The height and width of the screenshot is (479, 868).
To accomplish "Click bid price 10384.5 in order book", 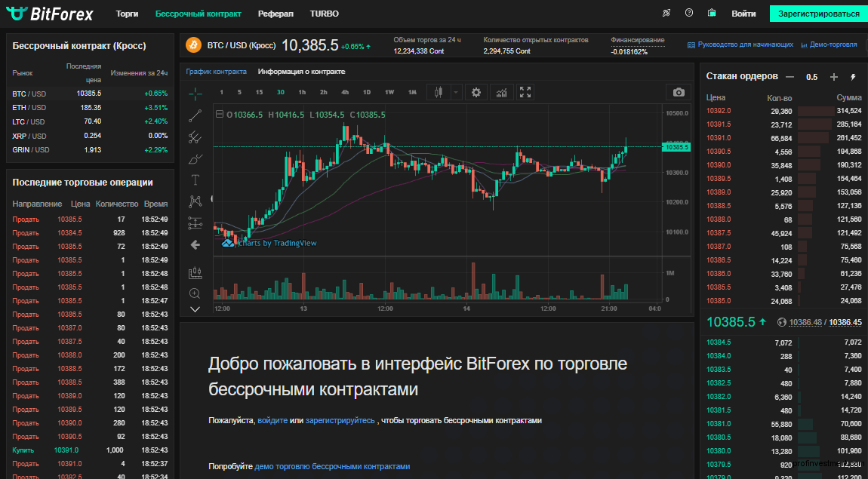I will (x=719, y=342).
